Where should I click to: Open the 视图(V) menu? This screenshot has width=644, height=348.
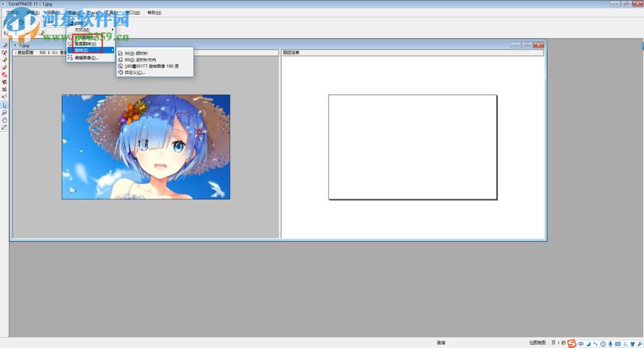[x=53, y=13]
